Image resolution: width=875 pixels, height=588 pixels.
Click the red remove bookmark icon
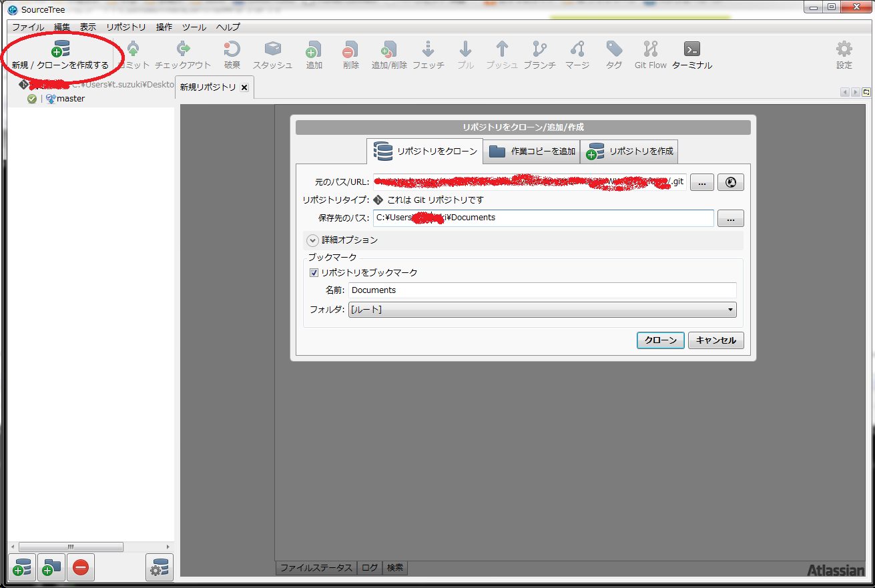[x=80, y=567]
